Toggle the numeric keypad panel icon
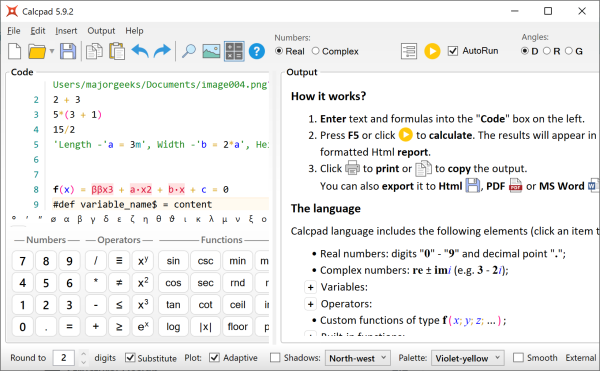Viewport: 600px width, 371px height. [234, 51]
